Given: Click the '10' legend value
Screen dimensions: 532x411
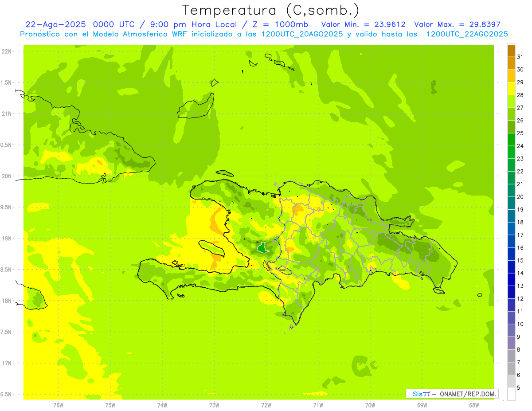Looking at the screenshot, I should point(520,324).
